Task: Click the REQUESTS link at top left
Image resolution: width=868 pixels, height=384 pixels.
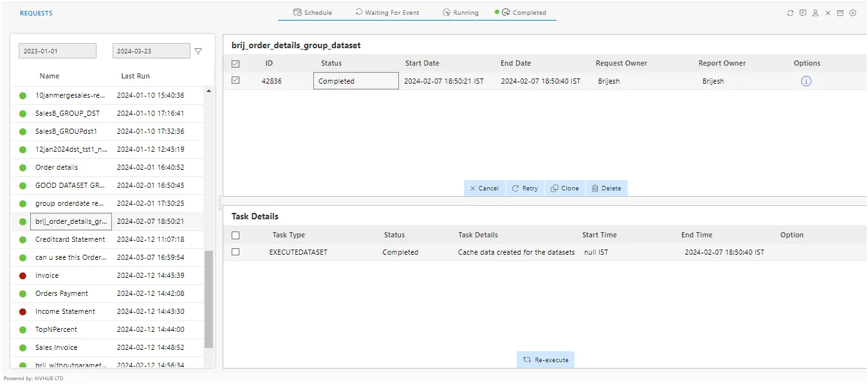Action: [36, 13]
